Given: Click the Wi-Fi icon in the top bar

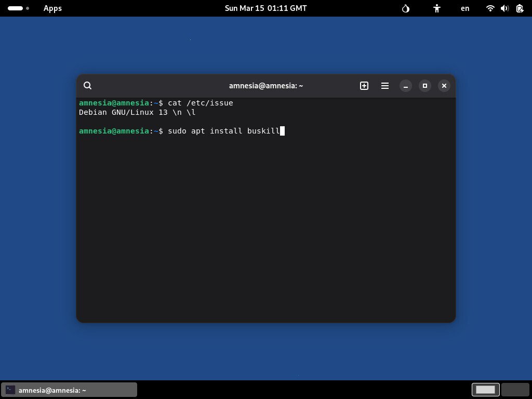Looking at the screenshot, I should 489,8.
